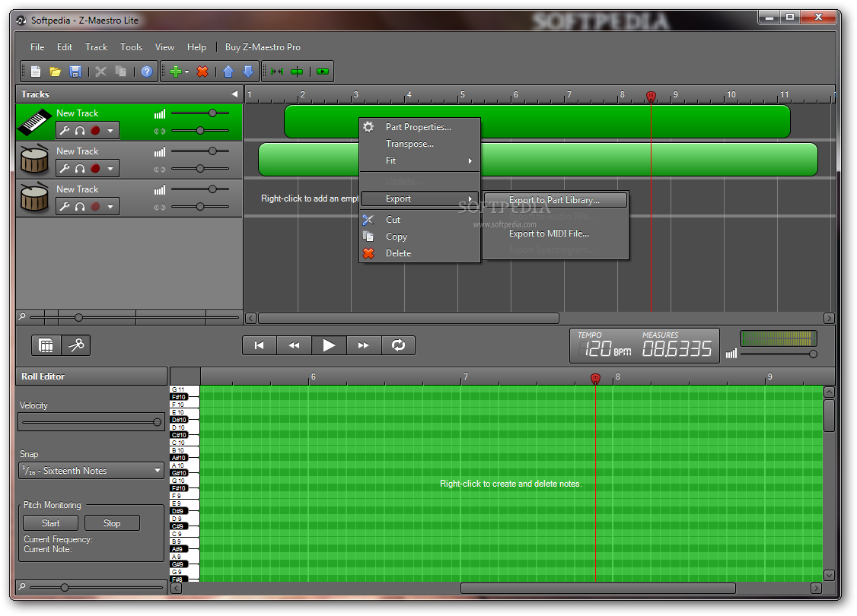Toggle headphones solo on second track
The height and width of the screenshot is (616, 857).
(80, 169)
